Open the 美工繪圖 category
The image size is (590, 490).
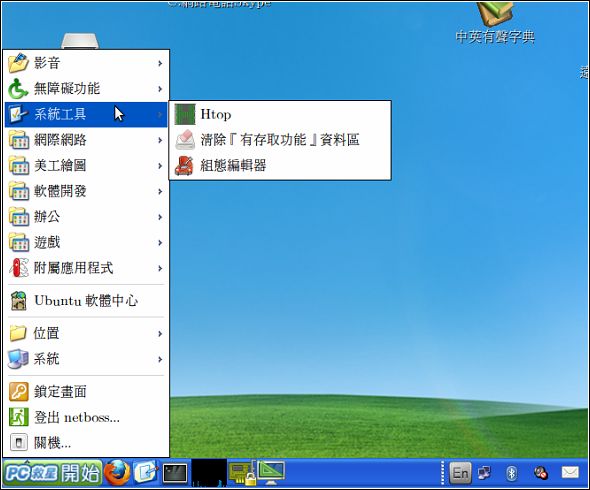point(86,165)
